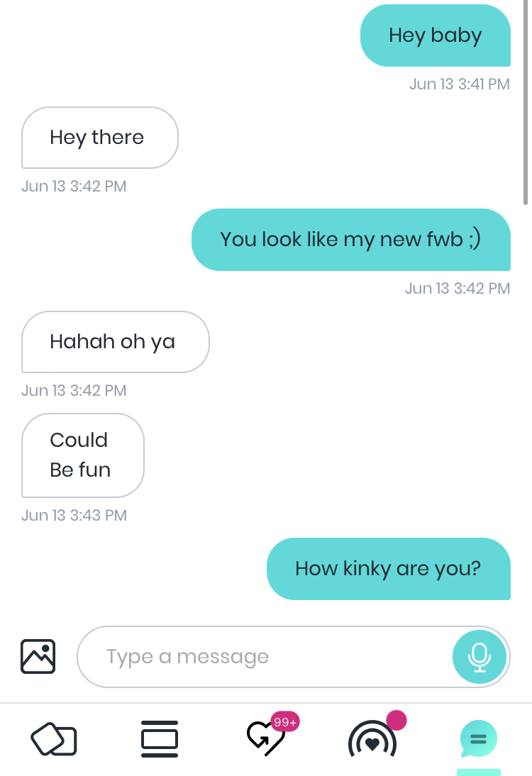The width and height of the screenshot is (532, 776).
Task: Click the Type a message field
Action: coord(294,657)
